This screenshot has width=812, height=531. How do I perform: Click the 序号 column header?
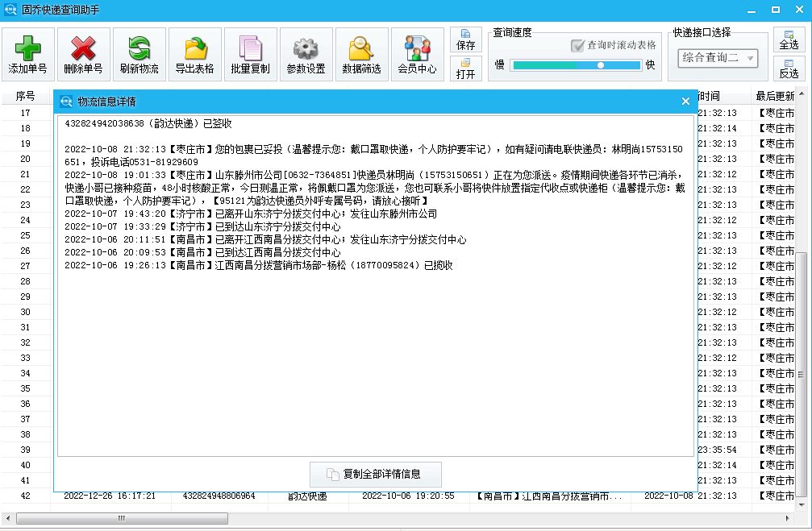[27, 96]
